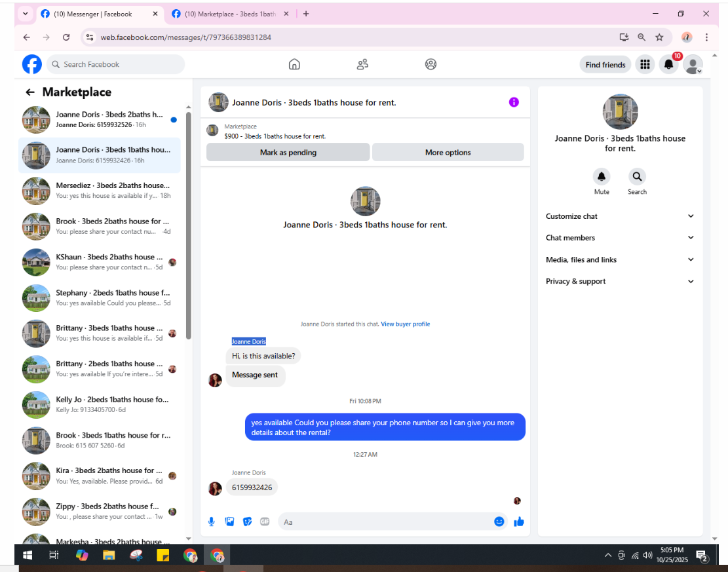Screen dimensions: 728x572
Task: Open Joanne Doris 3beds 2baths unread chat
Action: click(100, 119)
